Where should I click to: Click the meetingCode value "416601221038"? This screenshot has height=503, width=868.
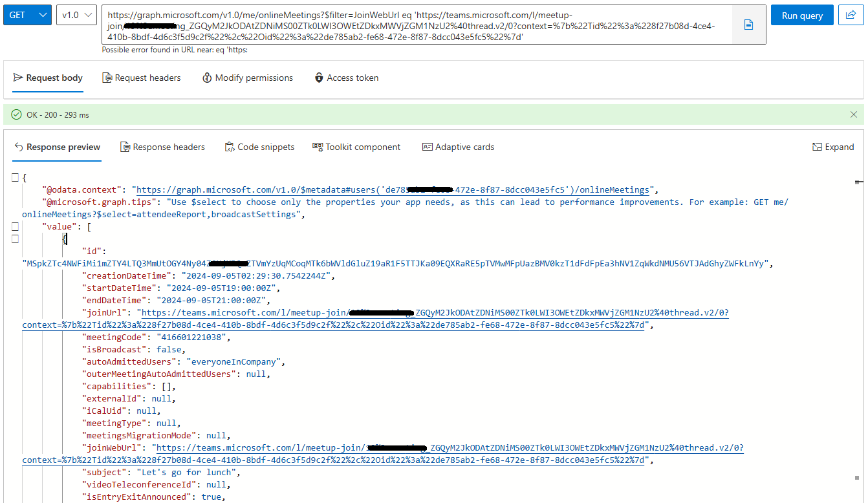[x=193, y=337]
